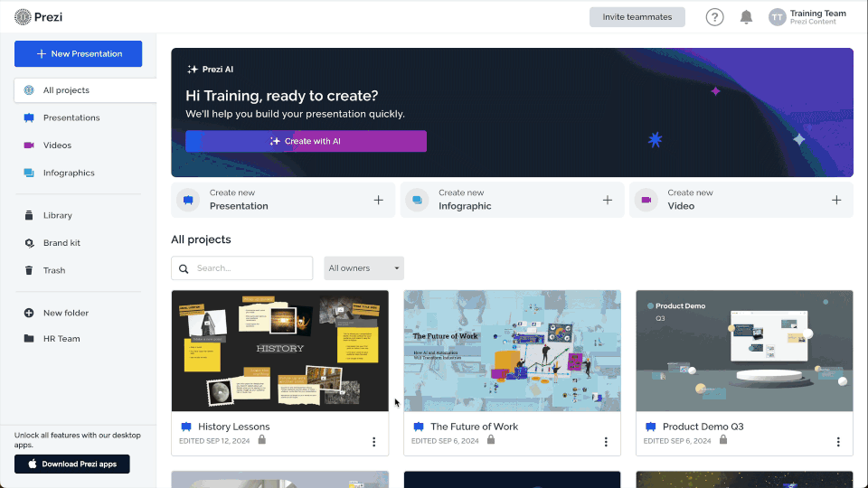Click the Create with AI button
This screenshot has width=868, height=488.
(307, 141)
